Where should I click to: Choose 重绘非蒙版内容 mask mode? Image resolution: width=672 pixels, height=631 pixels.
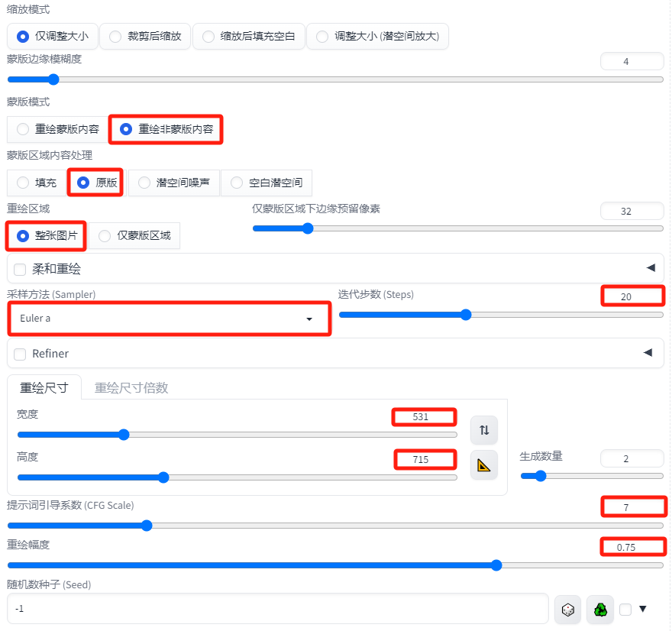click(x=166, y=129)
